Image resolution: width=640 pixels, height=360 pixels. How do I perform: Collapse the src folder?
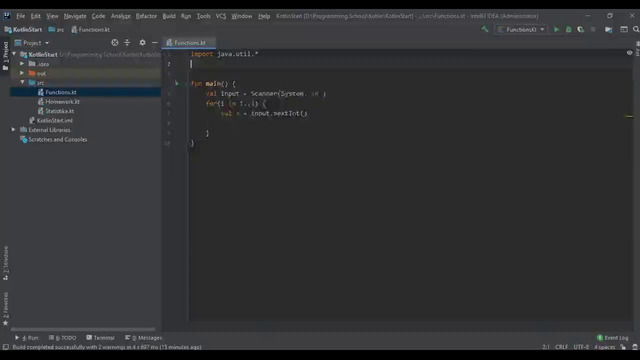pos(22,82)
